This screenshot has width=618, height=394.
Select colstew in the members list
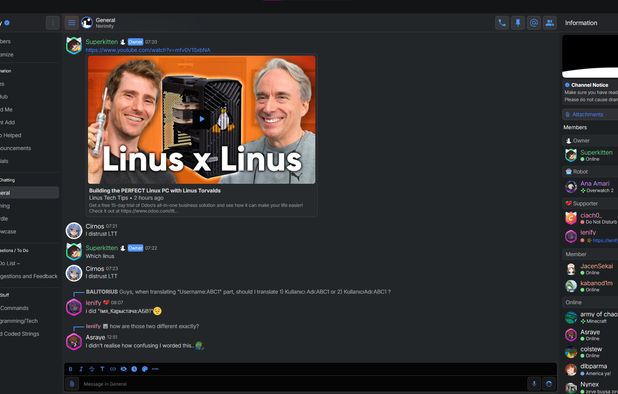(x=590, y=352)
